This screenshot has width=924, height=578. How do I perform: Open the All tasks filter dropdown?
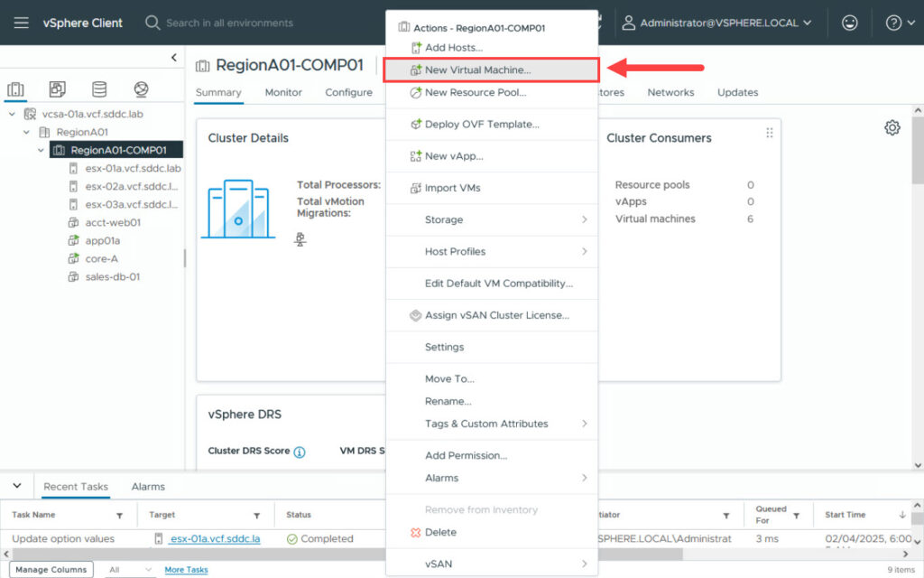130,570
